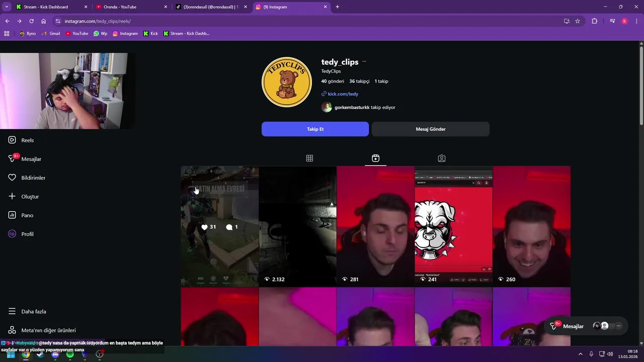Click the gorkembasturkk follower name
Viewport: 644px width, 362px height.
click(352, 108)
